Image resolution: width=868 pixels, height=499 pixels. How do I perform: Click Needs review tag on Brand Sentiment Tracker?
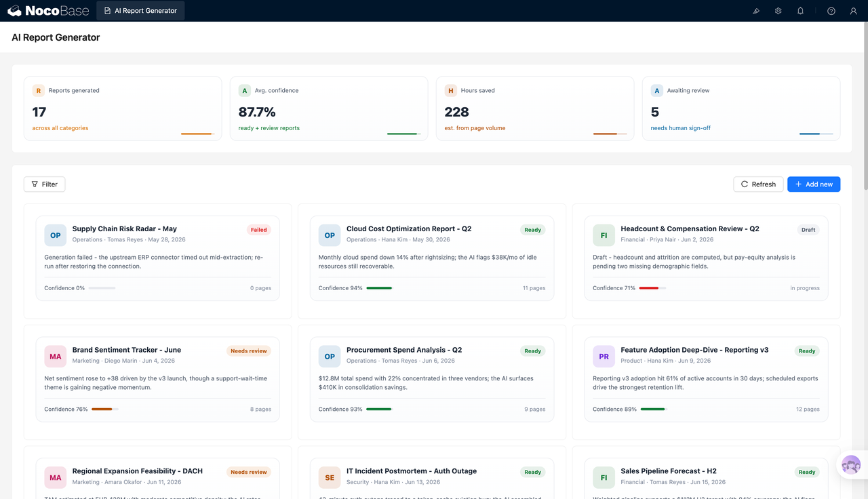click(x=249, y=351)
